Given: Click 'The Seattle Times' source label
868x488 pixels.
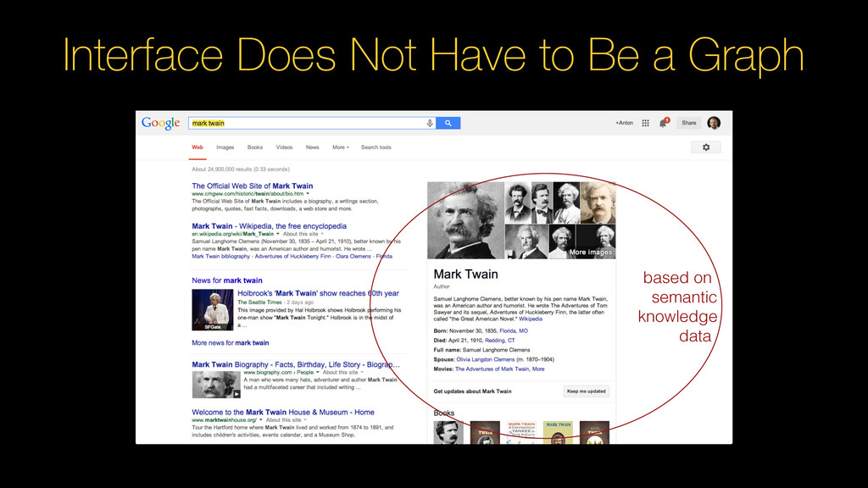Looking at the screenshot, I should pyautogui.click(x=259, y=302).
